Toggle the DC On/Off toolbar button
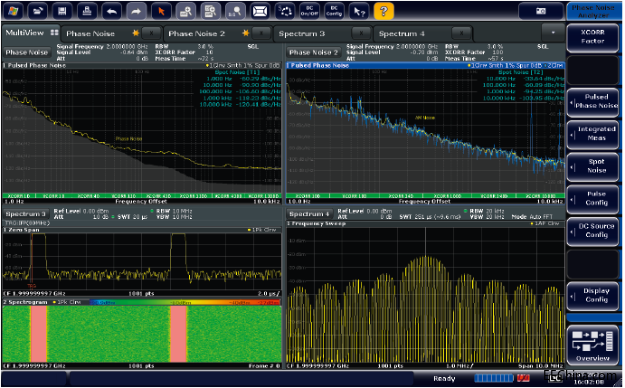625x388 pixels. (309, 11)
